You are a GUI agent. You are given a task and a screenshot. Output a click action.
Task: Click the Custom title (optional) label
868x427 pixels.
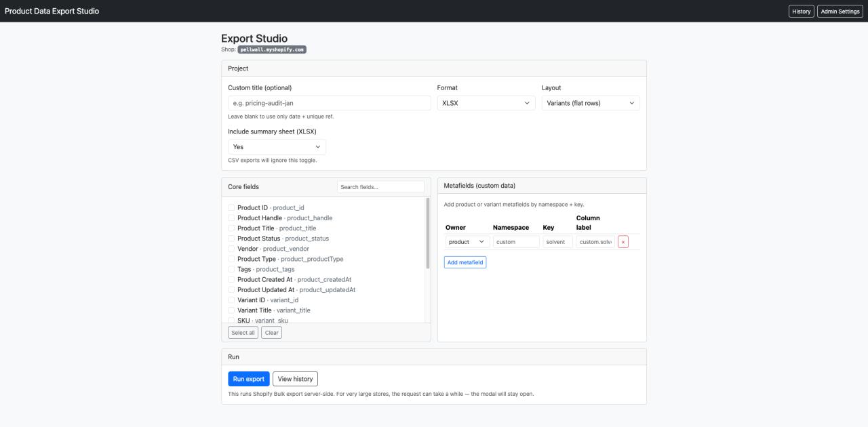point(260,87)
